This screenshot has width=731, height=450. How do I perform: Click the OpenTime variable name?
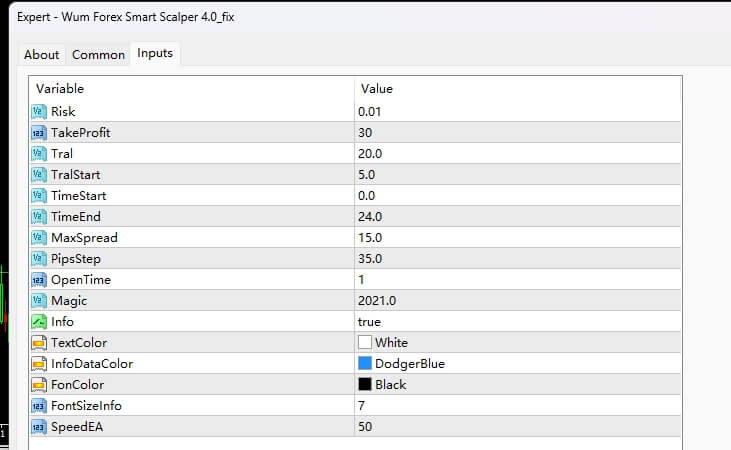tap(81, 279)
